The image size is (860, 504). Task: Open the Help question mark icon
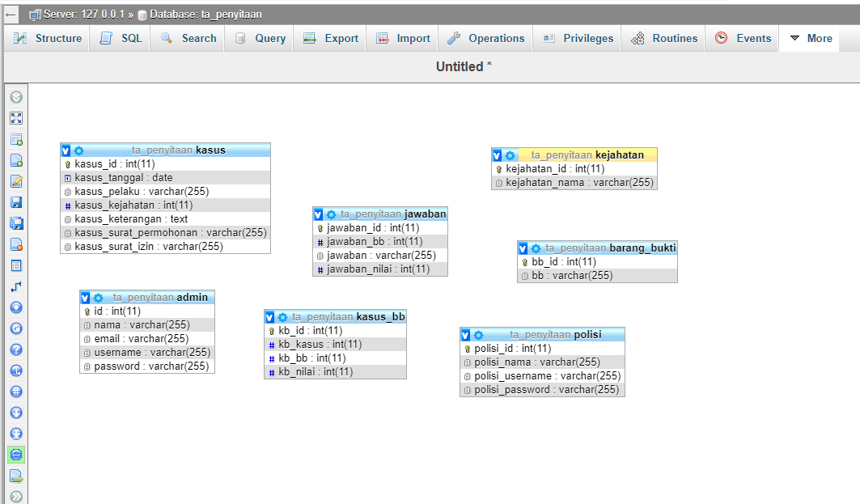coord(16,349)
